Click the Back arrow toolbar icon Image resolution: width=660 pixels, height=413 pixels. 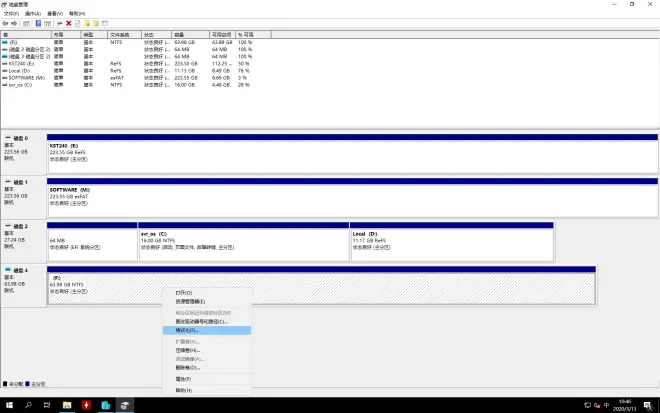point(5,24)
